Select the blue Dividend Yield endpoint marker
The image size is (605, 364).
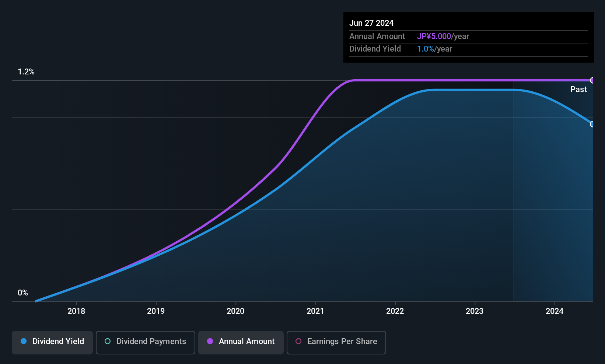pos(592,124)
